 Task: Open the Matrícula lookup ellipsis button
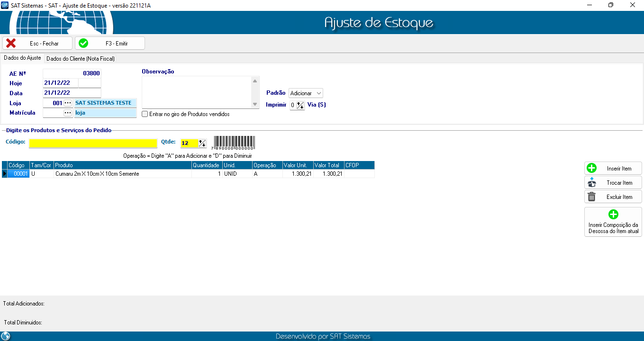(x=68, y=113)
